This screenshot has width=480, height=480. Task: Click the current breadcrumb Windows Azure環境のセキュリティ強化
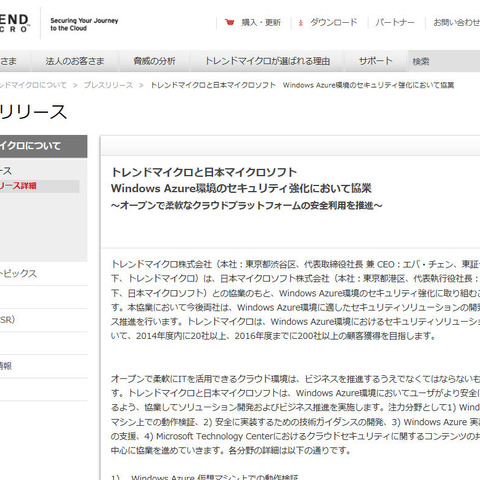coord(368,85)
